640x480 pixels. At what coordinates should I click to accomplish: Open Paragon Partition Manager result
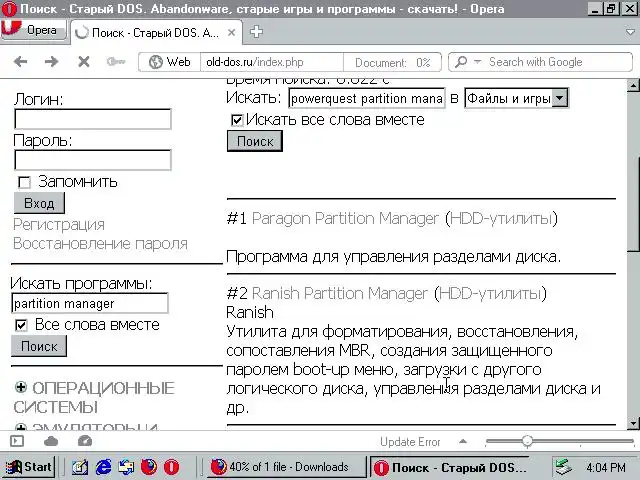pos(345,218)
